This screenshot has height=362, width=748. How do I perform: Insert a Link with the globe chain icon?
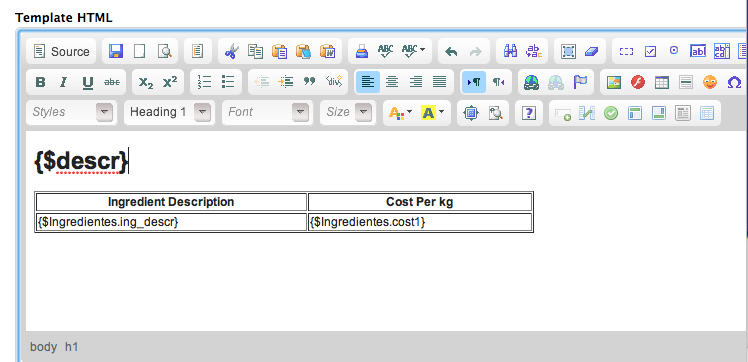531,82
